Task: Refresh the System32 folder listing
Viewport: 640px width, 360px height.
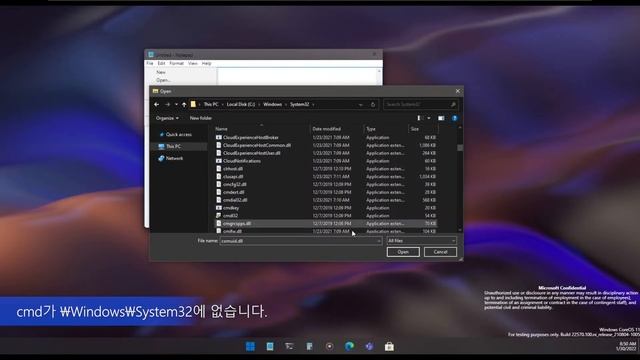Action: pos(373,105)
